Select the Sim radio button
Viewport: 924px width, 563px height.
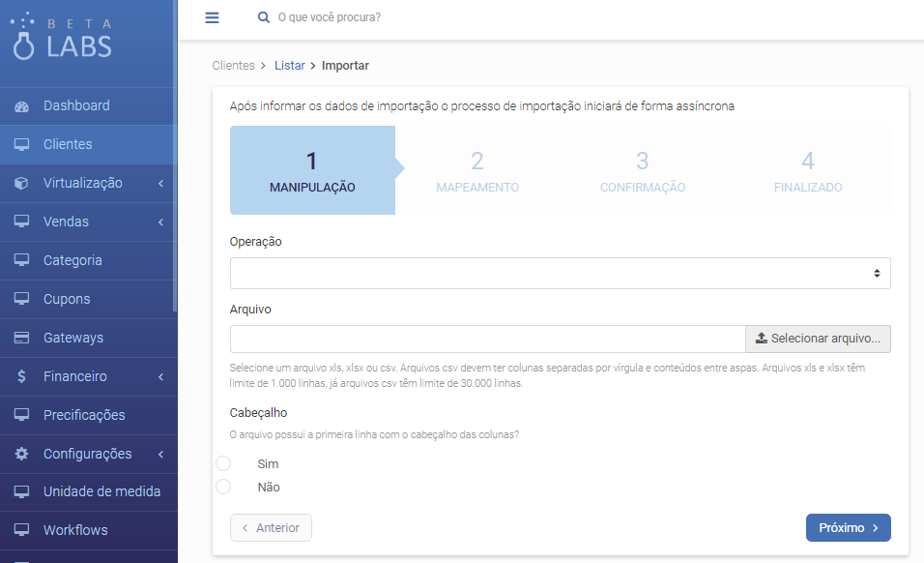click(x=223, y=463)
